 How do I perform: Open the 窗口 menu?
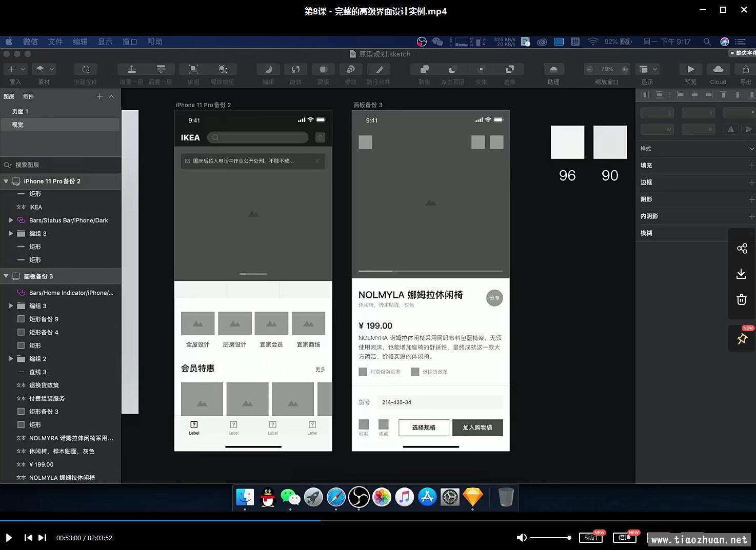pos(130,42)
